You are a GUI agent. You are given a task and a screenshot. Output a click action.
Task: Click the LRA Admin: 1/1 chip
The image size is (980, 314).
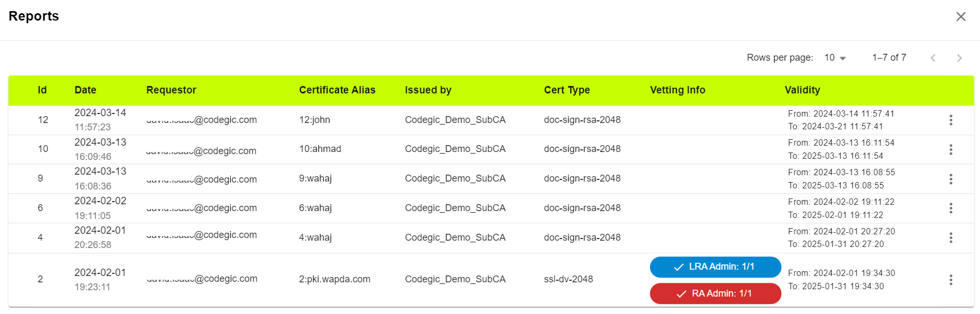pyautogui.click(x=715, y=267)
